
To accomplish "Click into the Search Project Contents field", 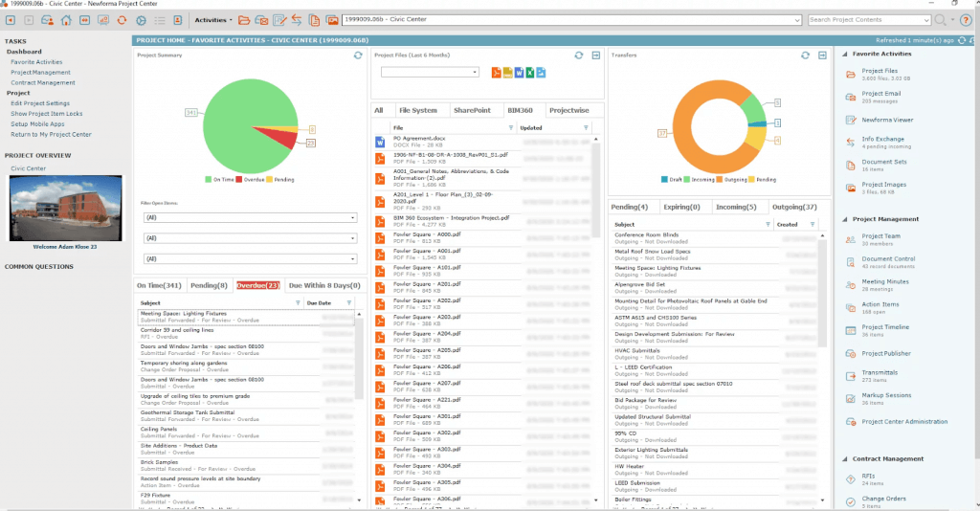I will point(864,20).
